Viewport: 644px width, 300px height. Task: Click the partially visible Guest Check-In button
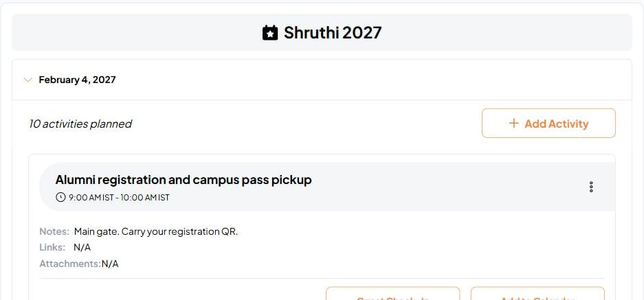[392, 294]
